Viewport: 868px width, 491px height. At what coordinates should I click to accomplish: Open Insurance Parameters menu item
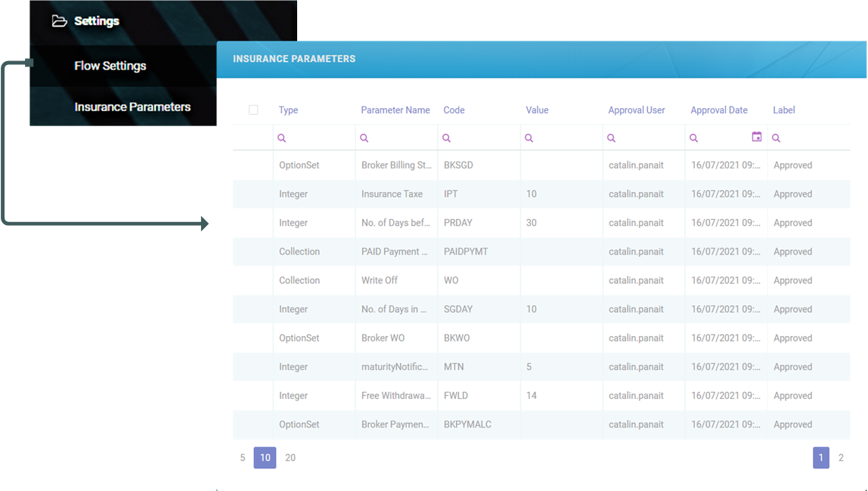[x=132, y=107]
